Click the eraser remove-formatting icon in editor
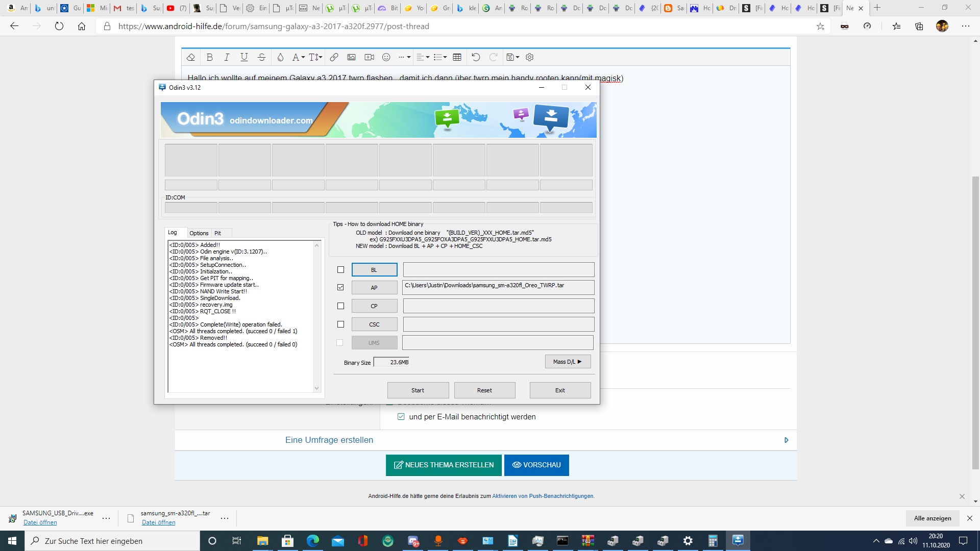The image size is (980, 551). [x=191, y=57]
